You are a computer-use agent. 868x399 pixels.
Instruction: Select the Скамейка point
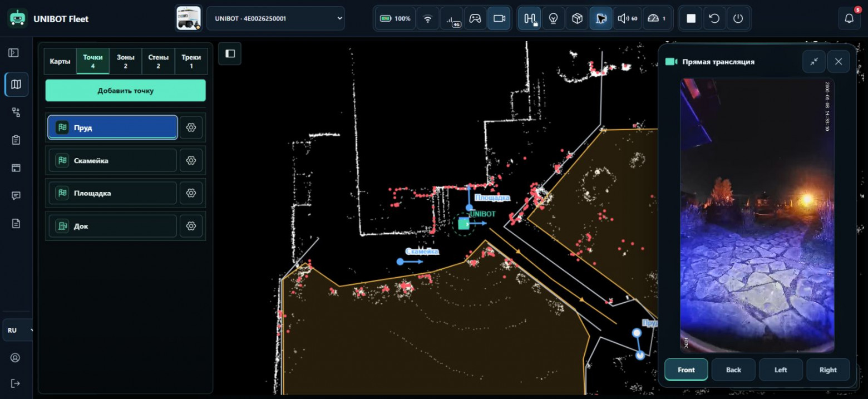(112, 160)
